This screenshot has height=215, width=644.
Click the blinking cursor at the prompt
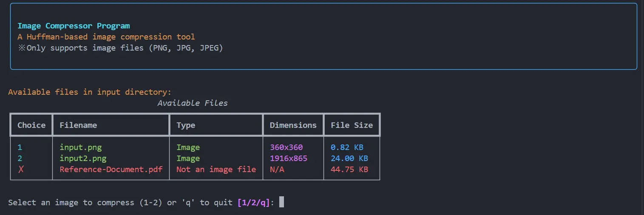click(281, 202)
